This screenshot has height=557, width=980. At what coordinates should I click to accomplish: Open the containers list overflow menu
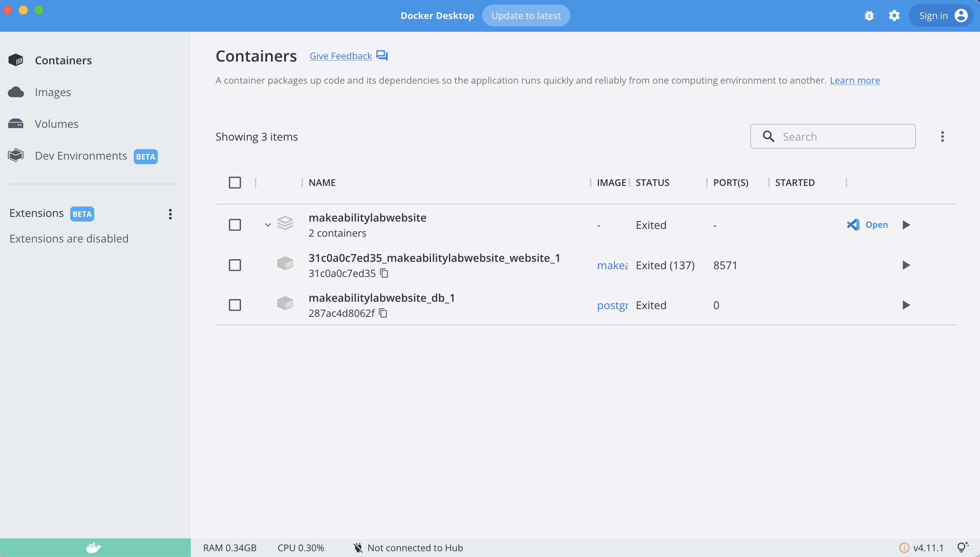pyautogui.click(x=943, y=136)
